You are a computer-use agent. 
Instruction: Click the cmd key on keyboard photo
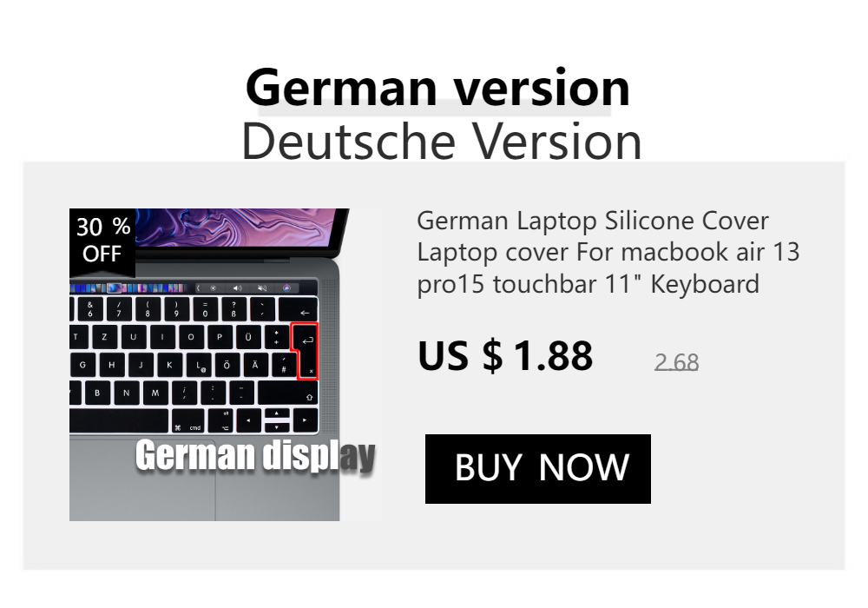click(187, 421)
